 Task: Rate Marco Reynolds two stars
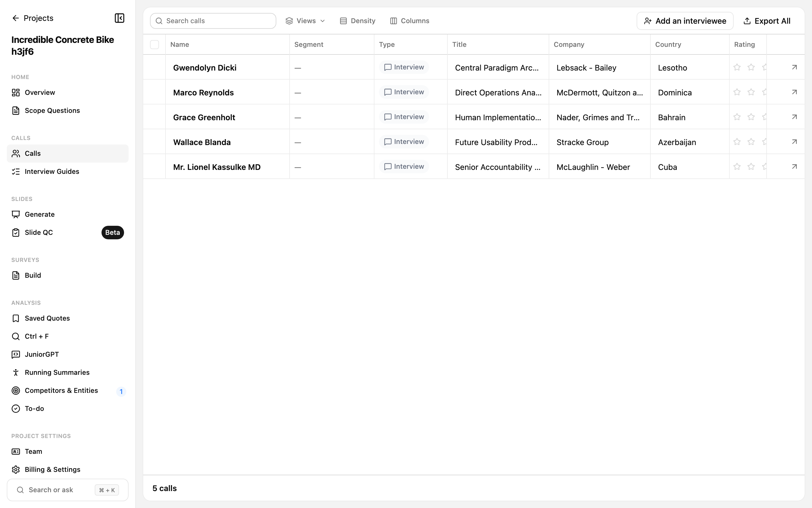point(751,92)
